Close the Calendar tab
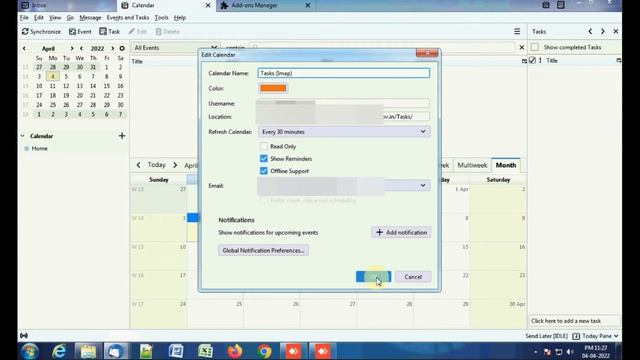Screen dimensions: 640x360 pyautogui.click(x=208, y=5)
